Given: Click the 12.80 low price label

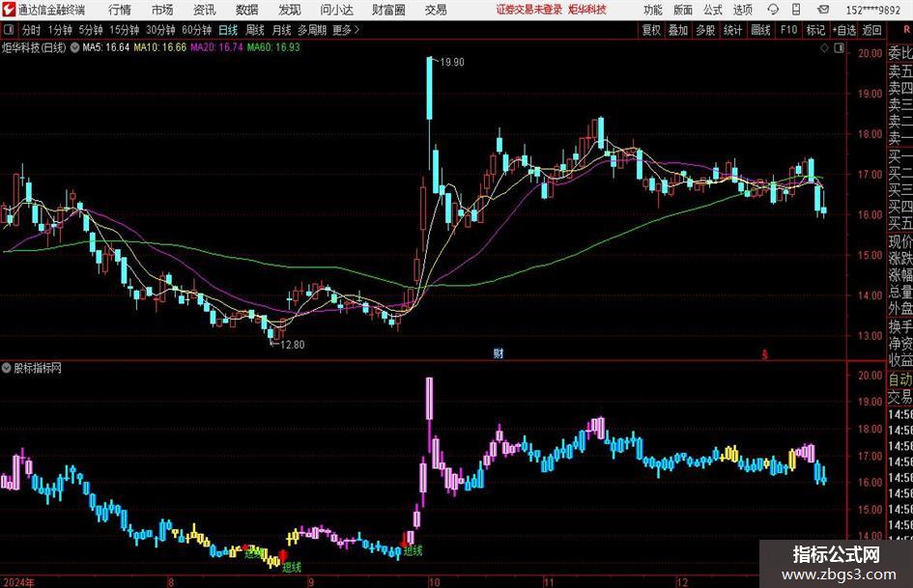Looking at the screenshot, I should click(x=293, y=345).
